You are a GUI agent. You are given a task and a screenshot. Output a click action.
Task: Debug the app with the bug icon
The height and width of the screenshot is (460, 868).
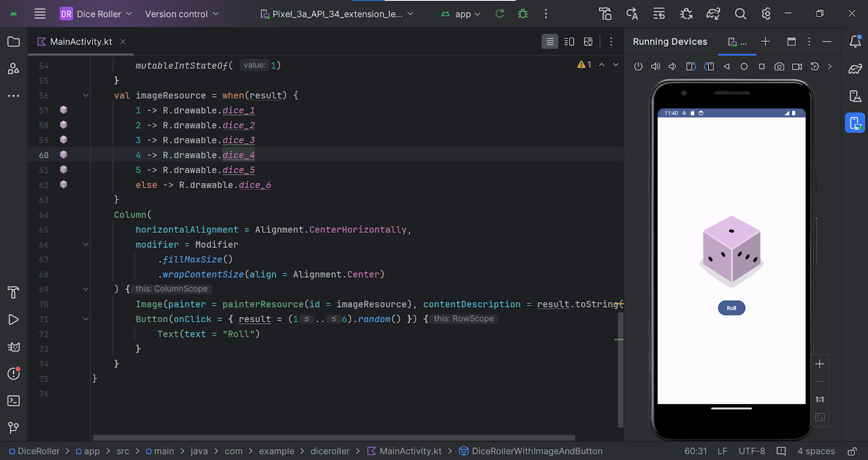point(523,14)
